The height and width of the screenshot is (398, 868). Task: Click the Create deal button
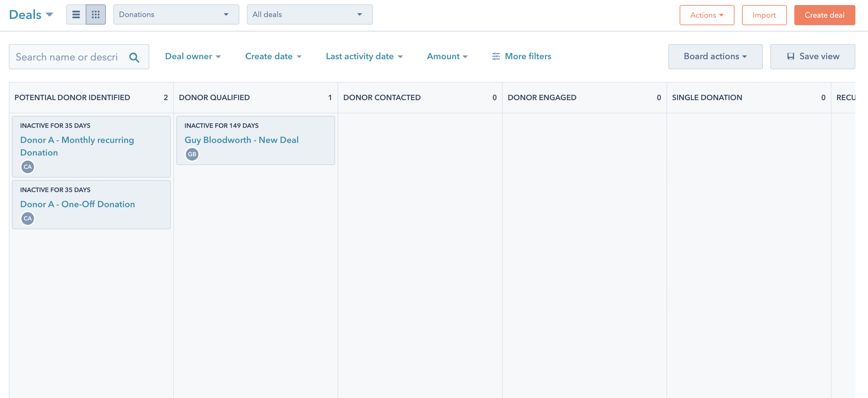(x=824, y=14)
